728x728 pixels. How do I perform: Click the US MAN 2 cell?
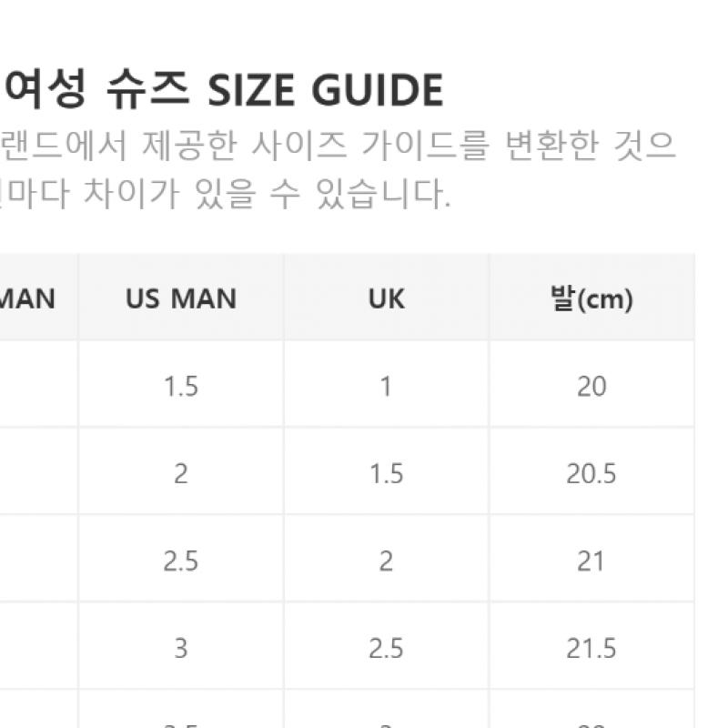click(x=181, y=473)
